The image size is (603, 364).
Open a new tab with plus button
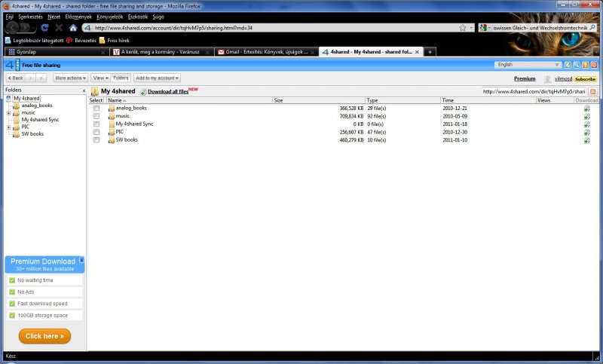(x=430, y=52)
